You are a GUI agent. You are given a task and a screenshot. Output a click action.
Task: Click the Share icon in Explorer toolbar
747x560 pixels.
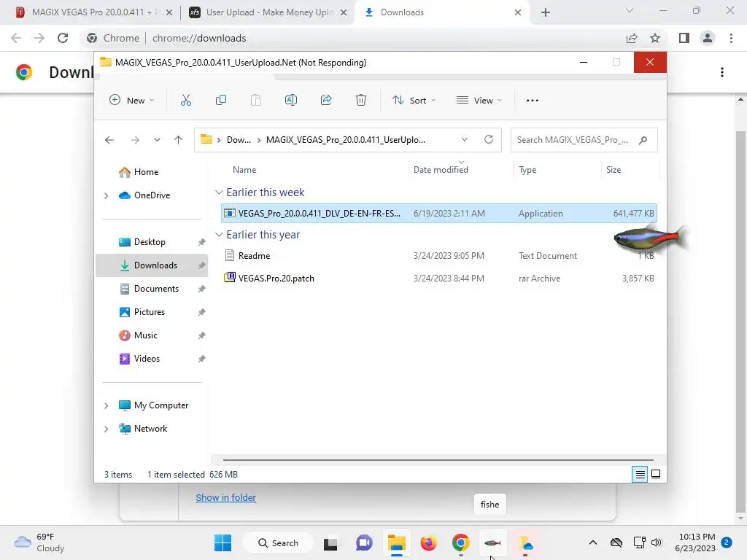[x=326, y=100]
